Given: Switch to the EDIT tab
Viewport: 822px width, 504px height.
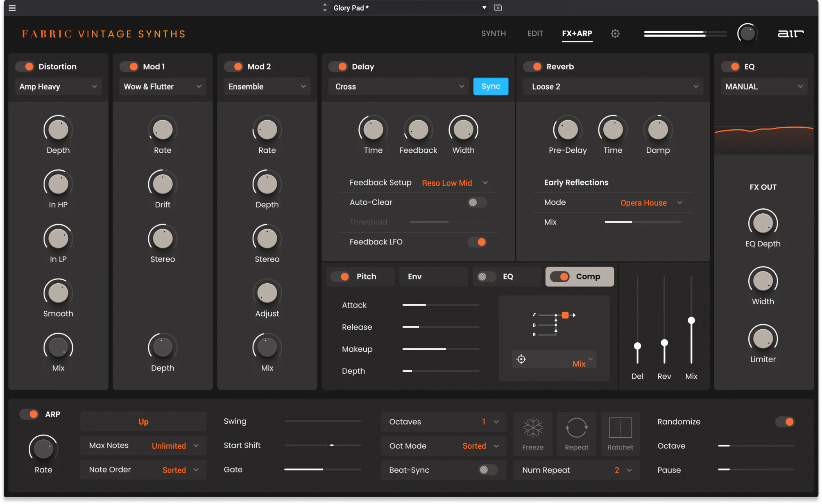Looking at the screenshot, I should tap(535, 34).
